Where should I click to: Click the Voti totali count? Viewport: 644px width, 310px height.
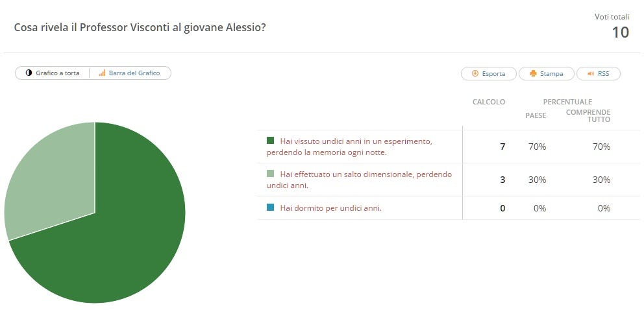(x=621, y=32)
